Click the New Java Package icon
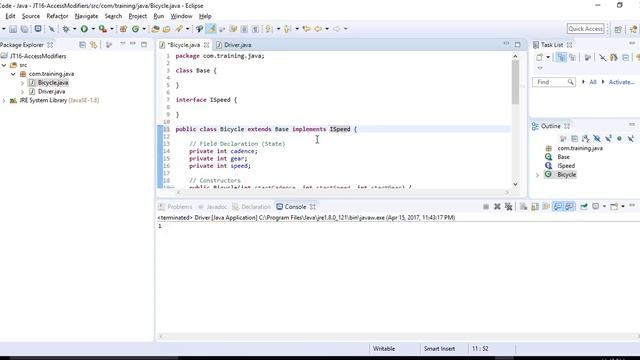Viewport: 640px width, 360px height. coord(123,29)
